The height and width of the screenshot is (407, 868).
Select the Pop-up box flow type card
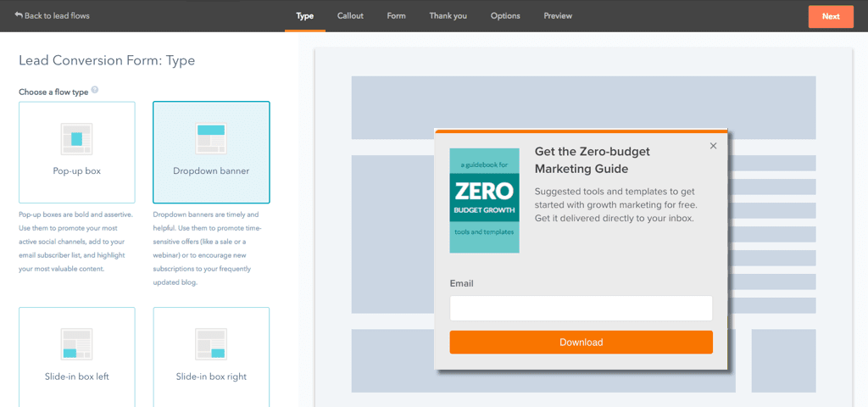click(x=77, y=153)
